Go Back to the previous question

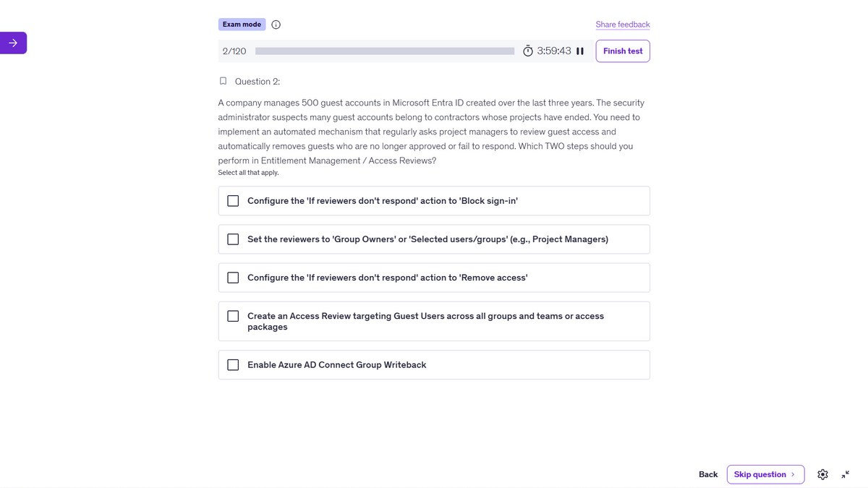point(708,474)
